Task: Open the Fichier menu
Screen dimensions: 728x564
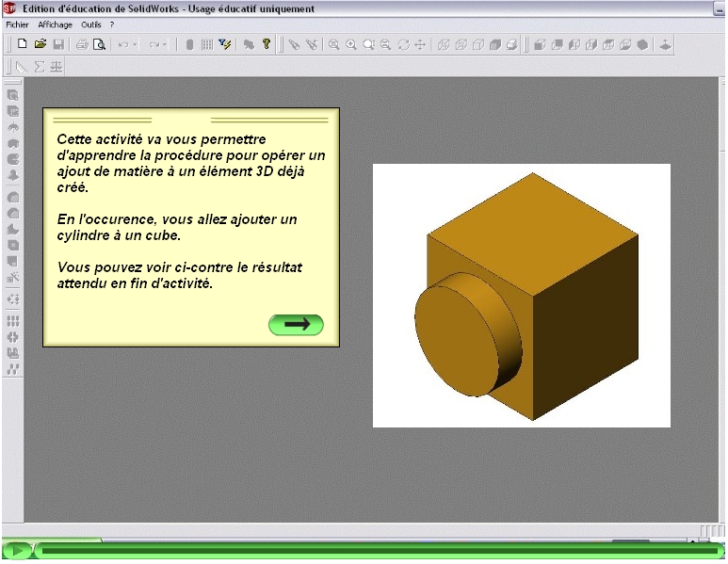Action: (17, 24)
